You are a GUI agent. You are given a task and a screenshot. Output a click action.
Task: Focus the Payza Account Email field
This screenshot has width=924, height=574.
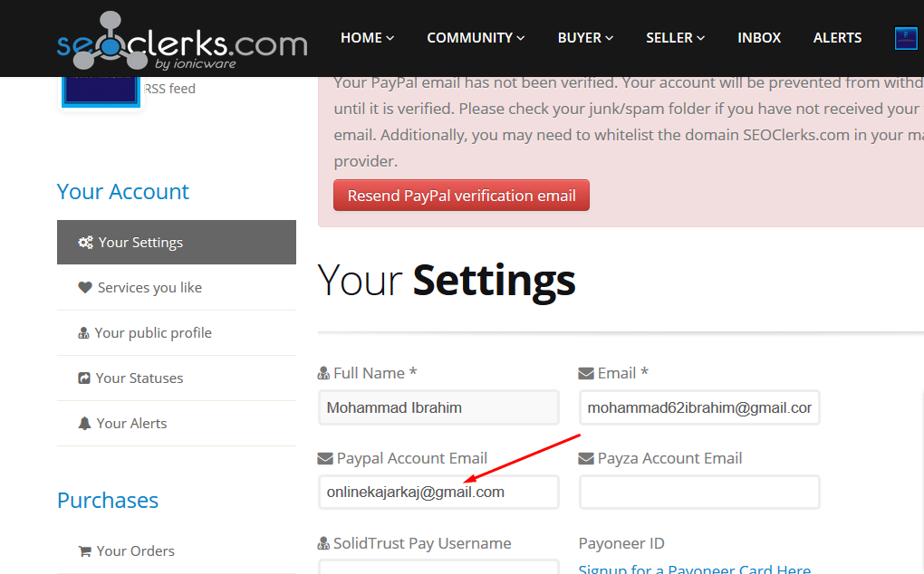click(699, 493)
